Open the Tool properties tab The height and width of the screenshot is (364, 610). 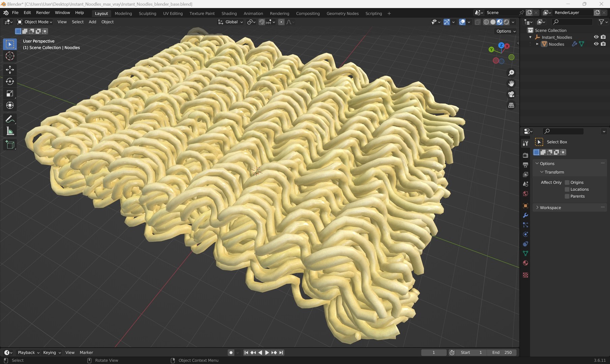click(525, 143)
